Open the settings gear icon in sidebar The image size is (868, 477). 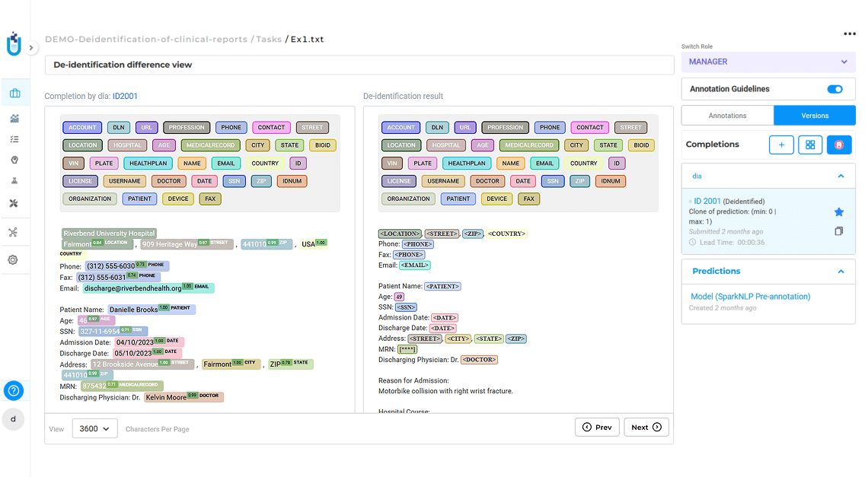[x=13, y=260]
